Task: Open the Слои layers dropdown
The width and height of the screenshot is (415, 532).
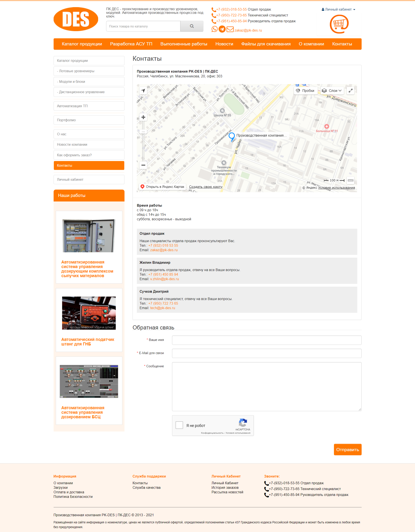Action: tap(332, 91)
